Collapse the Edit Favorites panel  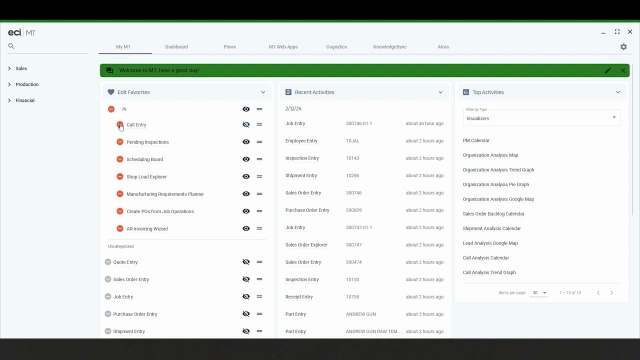(x=263, y=92)
